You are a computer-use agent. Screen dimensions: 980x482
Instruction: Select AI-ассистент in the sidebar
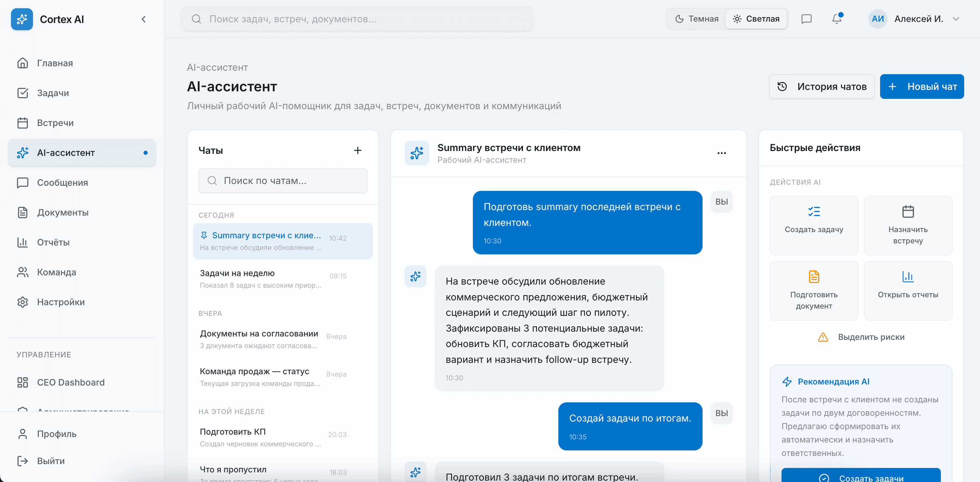coord(82,152)
